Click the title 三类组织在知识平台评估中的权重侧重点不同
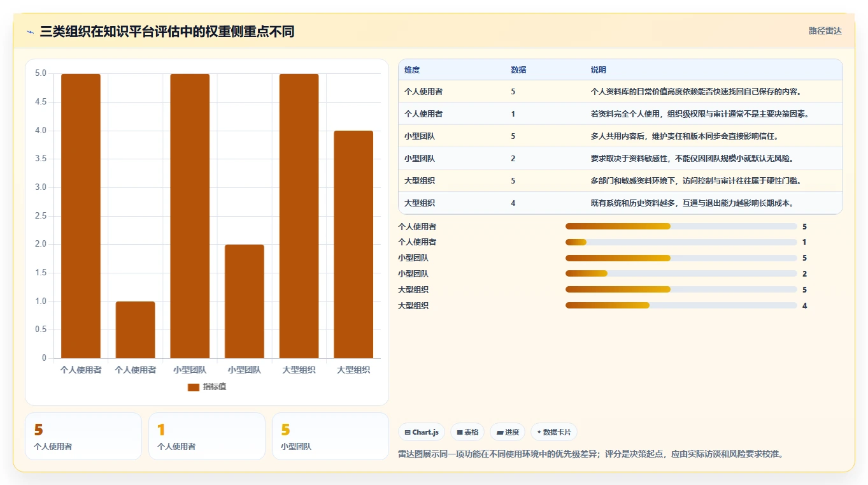The height and width of the screenshot is (485, 868). (x=167, y=31)
